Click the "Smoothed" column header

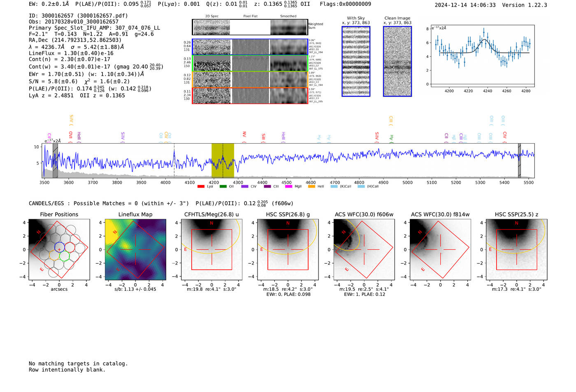[288, 16]
